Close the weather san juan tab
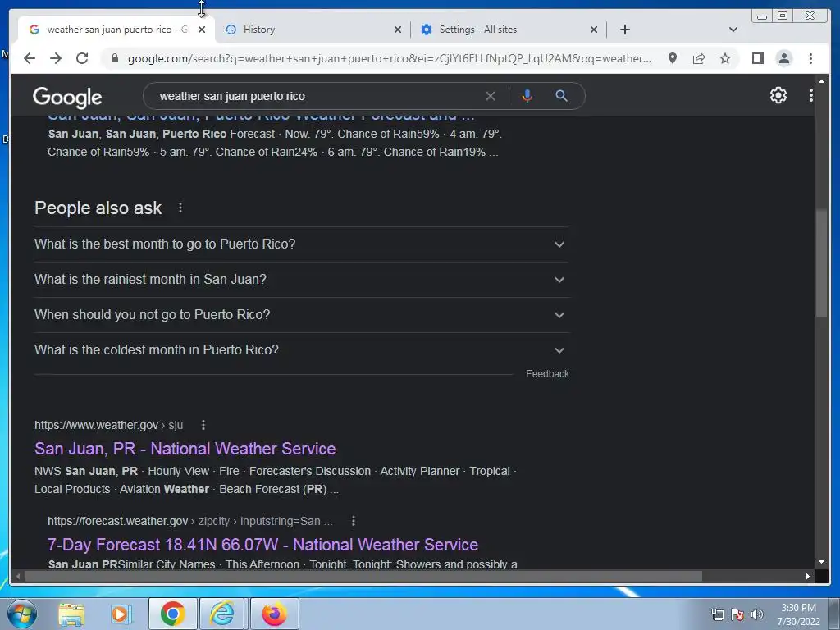 tap(202, 30)
